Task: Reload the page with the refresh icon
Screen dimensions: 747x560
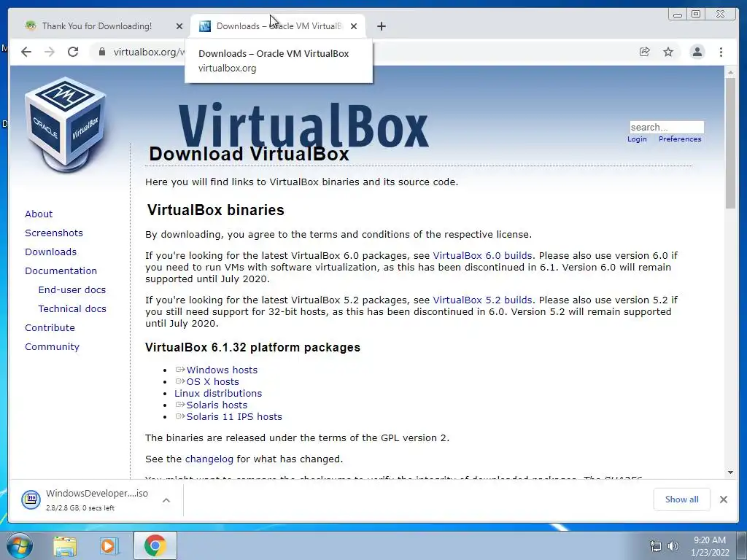Action: tap(73, 52)
